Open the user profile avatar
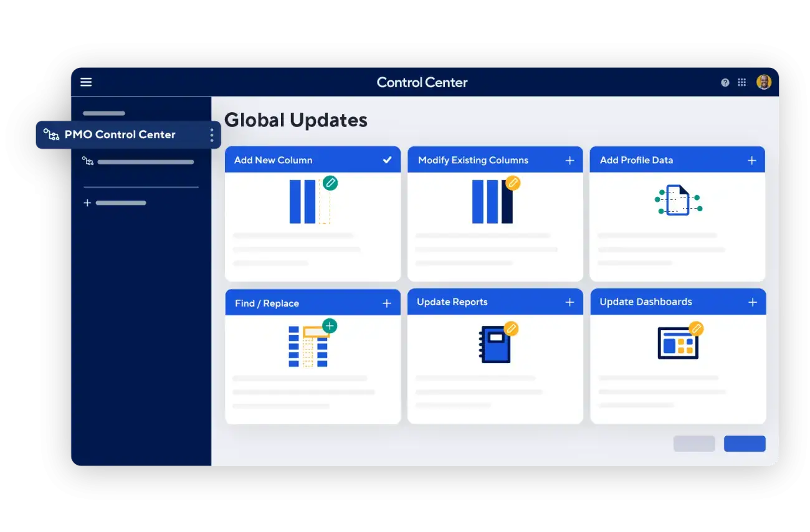This screenshot has height=532, width=810. point(764,82)
